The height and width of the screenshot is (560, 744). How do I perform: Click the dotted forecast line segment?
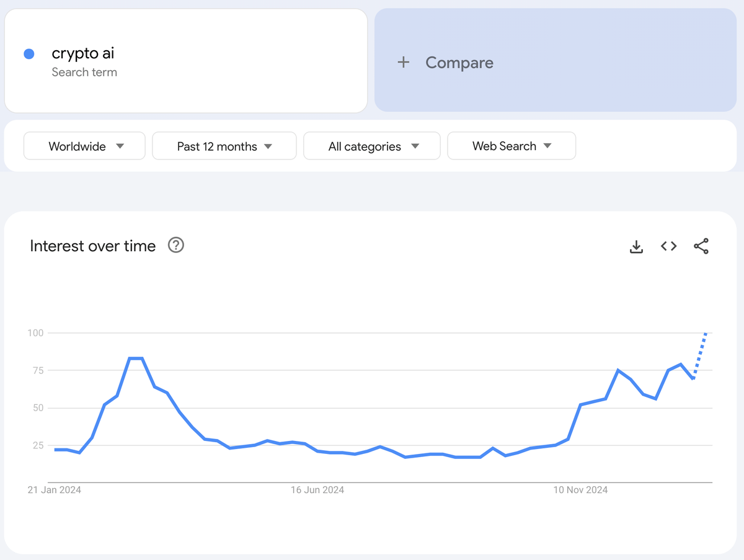700,356
